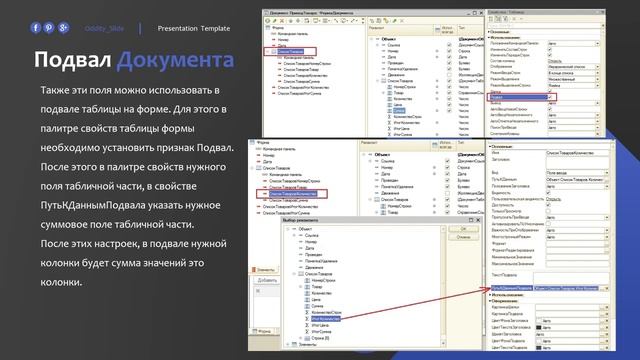Select СписокТоваровИтогКоличество in upper form tree
640x360 pixels.
click(x=303, y=87)
